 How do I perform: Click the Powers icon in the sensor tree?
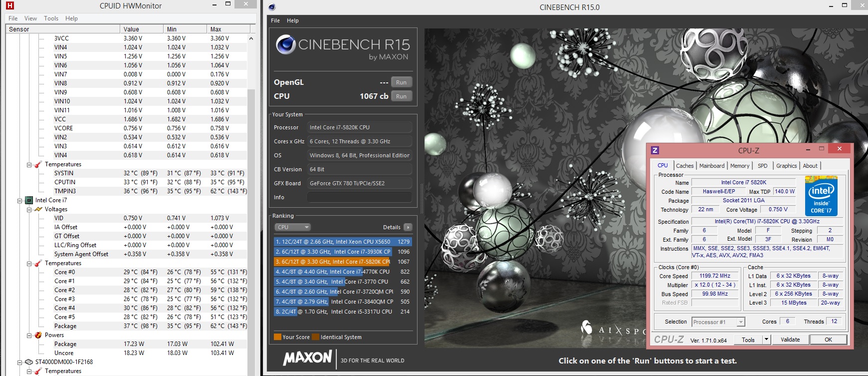[38, 335]
